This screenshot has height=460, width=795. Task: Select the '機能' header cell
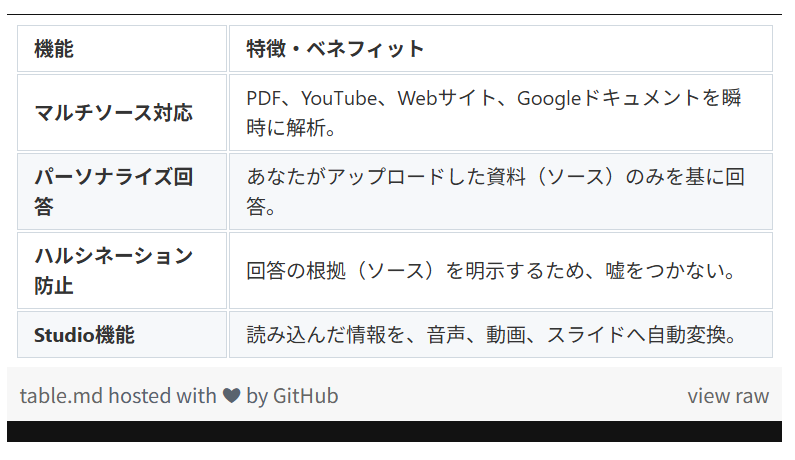click(122, 49)
